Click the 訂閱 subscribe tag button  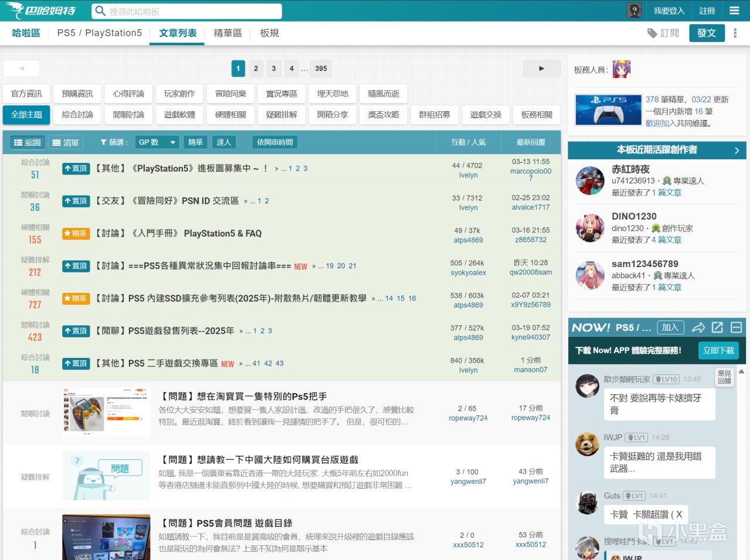point(663,33)
